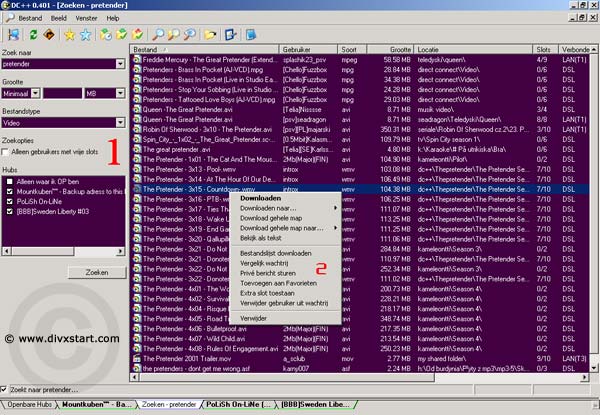
Task: Check 'Alleen waar ik OP ben' option
Action: [10, 183]
